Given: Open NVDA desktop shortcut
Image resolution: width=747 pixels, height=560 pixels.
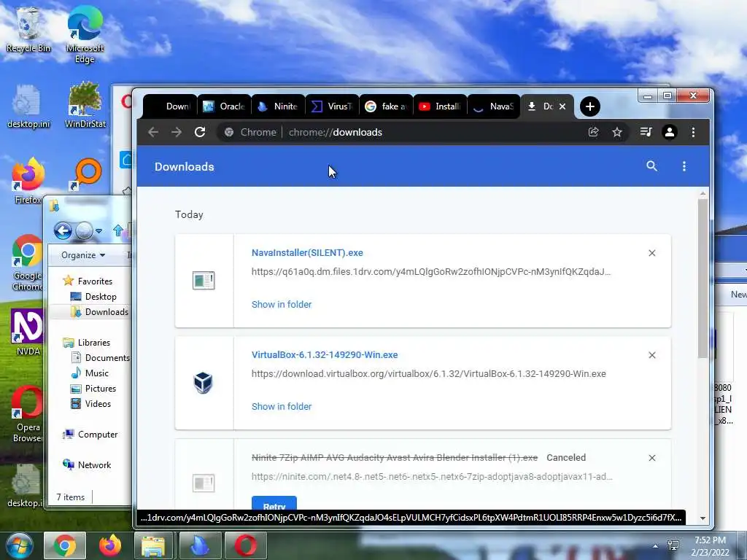Looking at the screenshot, I should (28, 332).
